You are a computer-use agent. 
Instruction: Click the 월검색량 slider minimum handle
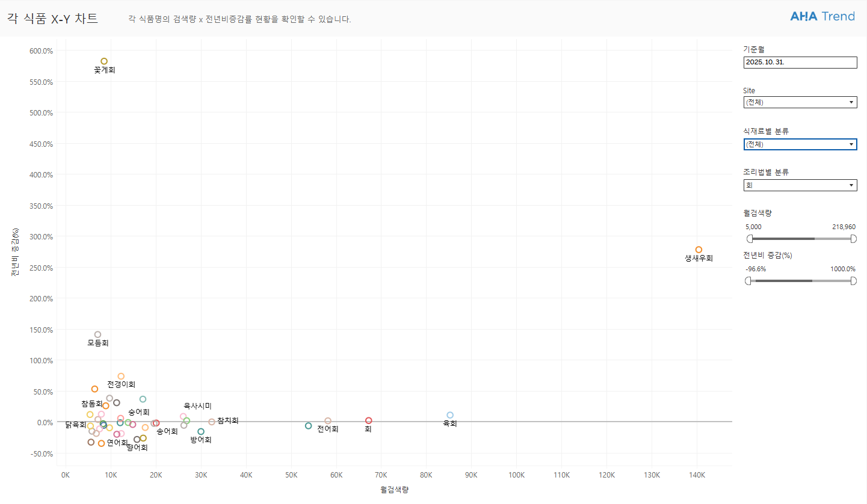[x=750, y=239]
